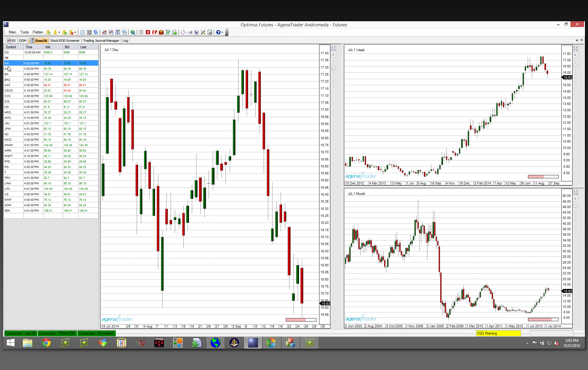This screenshot has height=370, width=588.
Task: Collapse the AA 1 Day chart side panel arrow
Action: tap(333, 55)
